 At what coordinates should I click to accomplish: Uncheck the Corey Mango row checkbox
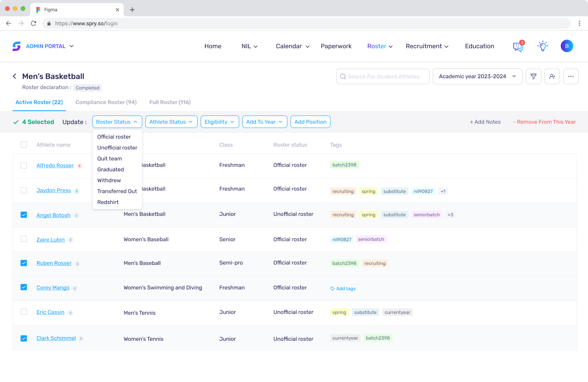[24, 287]
